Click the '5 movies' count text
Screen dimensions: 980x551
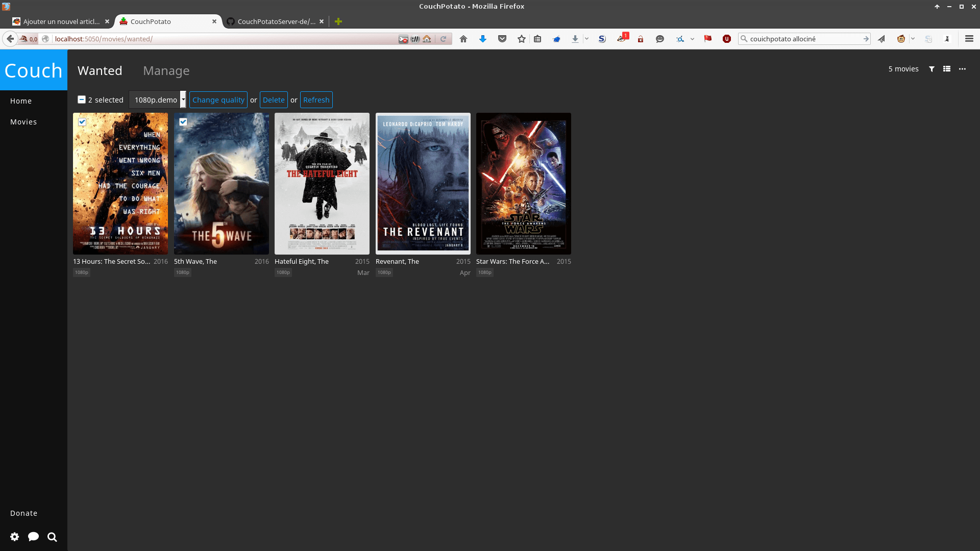point(903,69)
